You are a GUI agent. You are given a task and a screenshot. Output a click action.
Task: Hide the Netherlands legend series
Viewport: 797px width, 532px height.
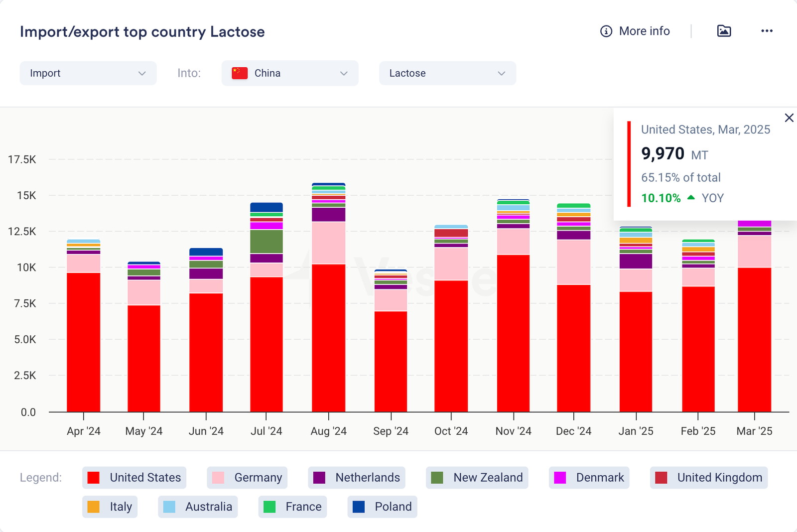coord(357,478)
